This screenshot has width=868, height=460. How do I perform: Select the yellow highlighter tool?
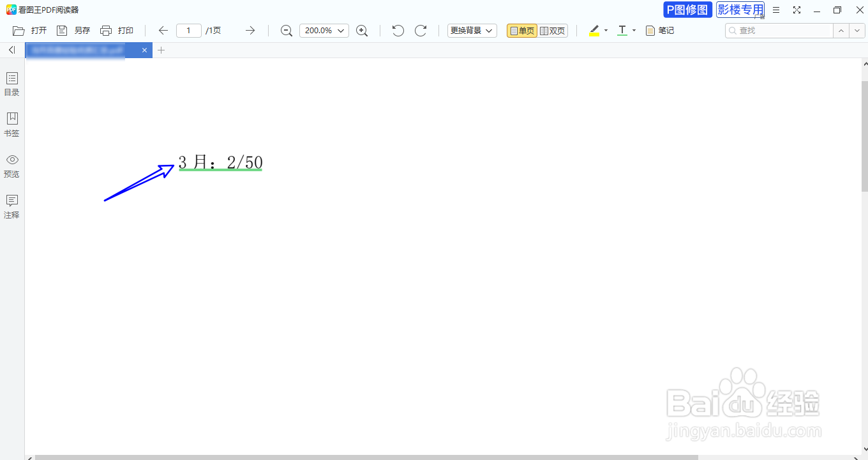pyautogui.click(x=594, y=31)
